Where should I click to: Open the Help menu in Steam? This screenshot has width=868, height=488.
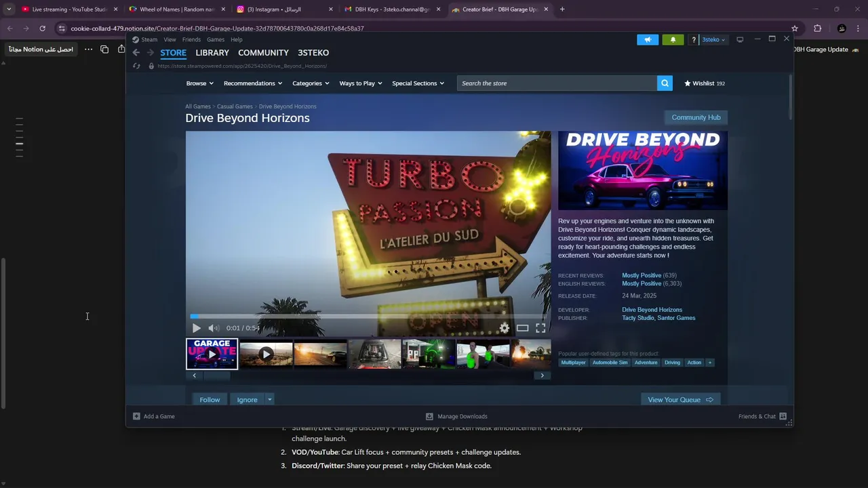click(x=236, y=39)
